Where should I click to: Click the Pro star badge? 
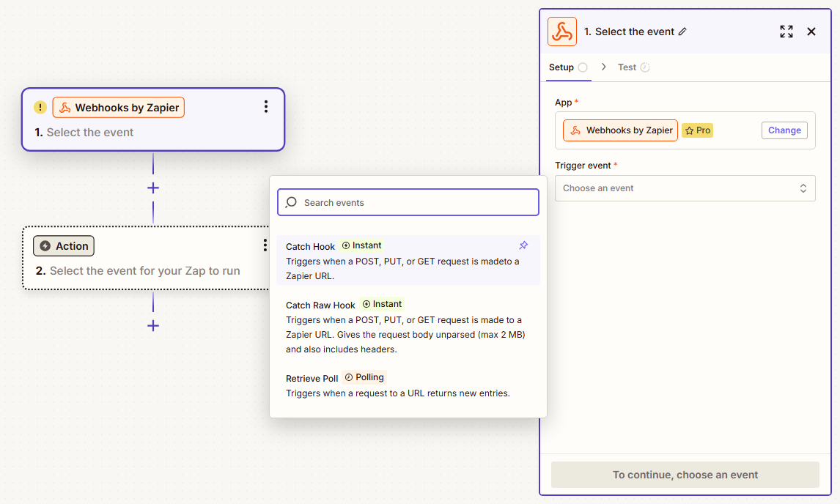pos(697,130)
